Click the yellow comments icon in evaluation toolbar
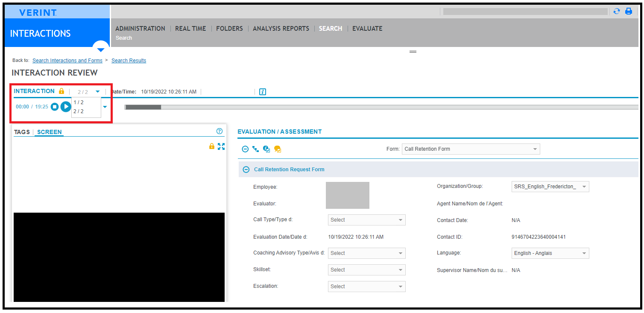The height and width of the screenshot is (313, 644). (278, 149)
